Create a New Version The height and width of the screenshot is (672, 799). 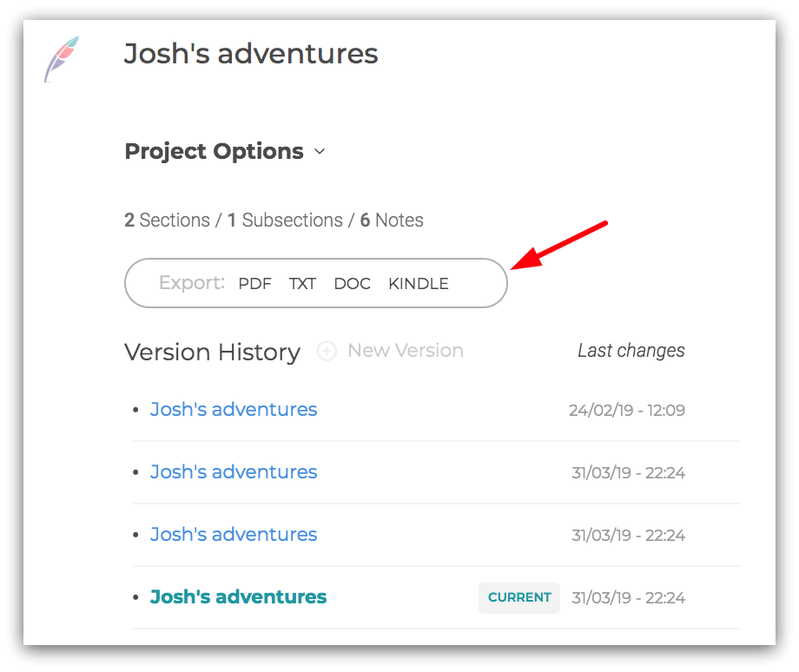click(406, 351)
